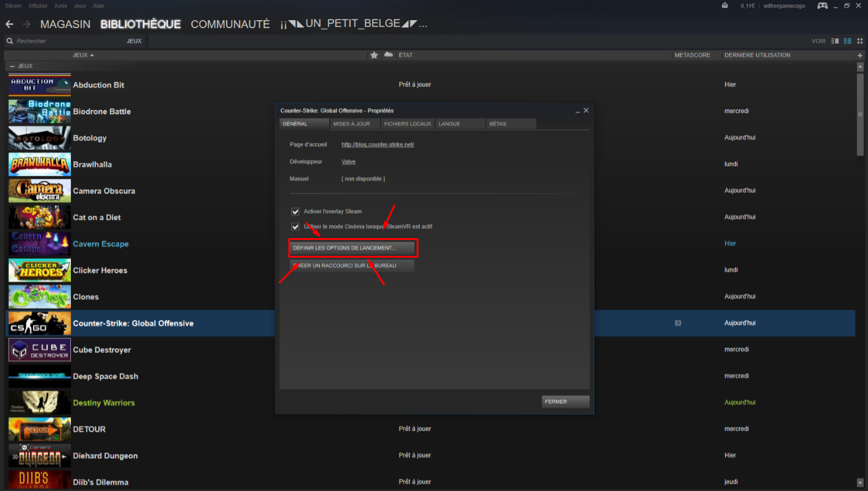Screen dimensions: 868x491
Task: Sort the list by the JEUX column header
Action: [83, 55]
